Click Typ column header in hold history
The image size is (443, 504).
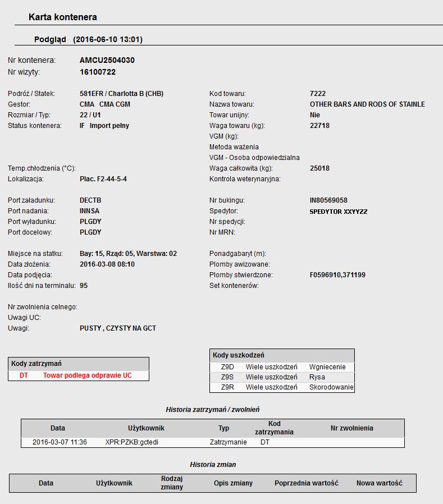[224, 428]
